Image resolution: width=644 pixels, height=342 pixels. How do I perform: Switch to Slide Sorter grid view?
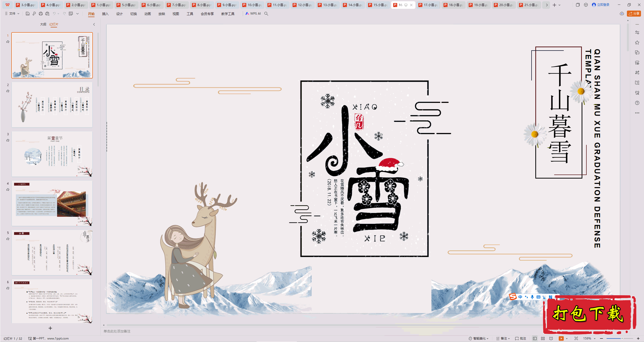(x=543, y=338)
